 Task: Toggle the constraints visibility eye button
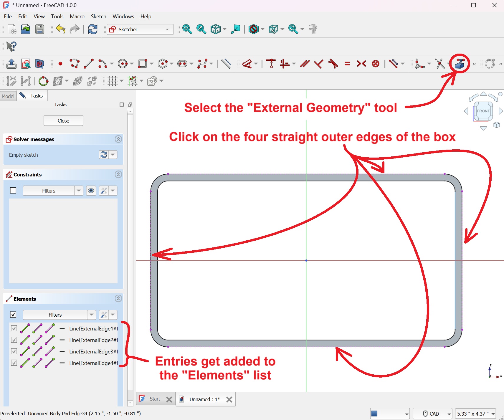click(91, 191)
